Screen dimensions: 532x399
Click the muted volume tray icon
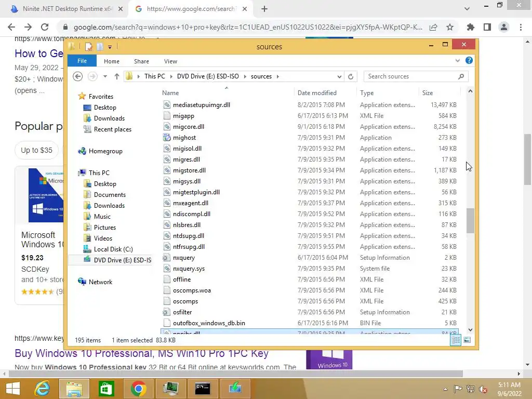click(x=483, y=389)
